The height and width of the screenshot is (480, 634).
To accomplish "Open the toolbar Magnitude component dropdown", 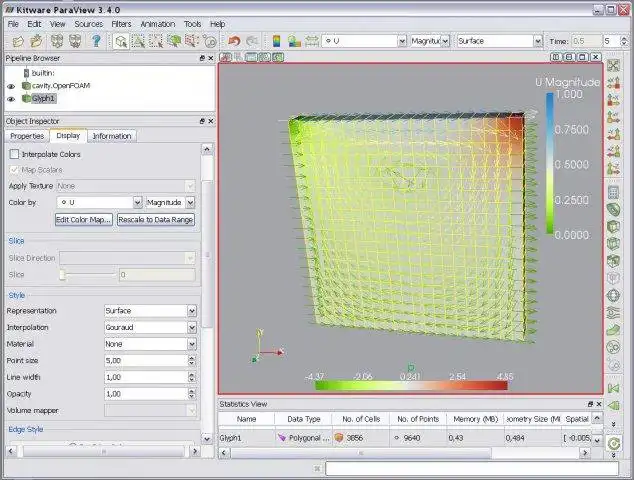I will tap(430, 41).
